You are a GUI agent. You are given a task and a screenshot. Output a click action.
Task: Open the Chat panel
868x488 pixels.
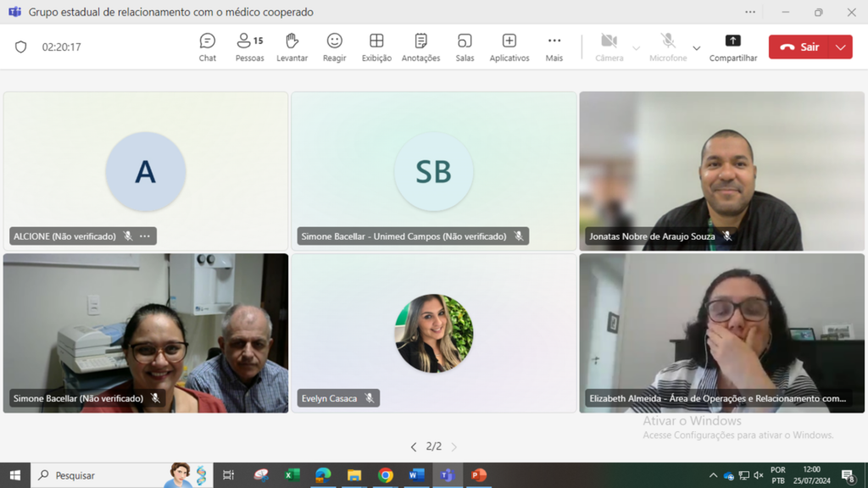pyautogui.click(x=208, y=47)
